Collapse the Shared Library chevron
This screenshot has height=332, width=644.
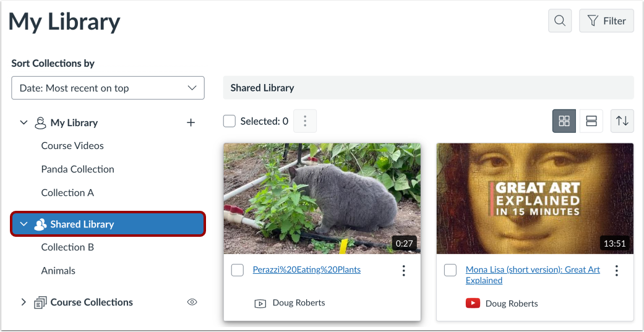point(24,224)
